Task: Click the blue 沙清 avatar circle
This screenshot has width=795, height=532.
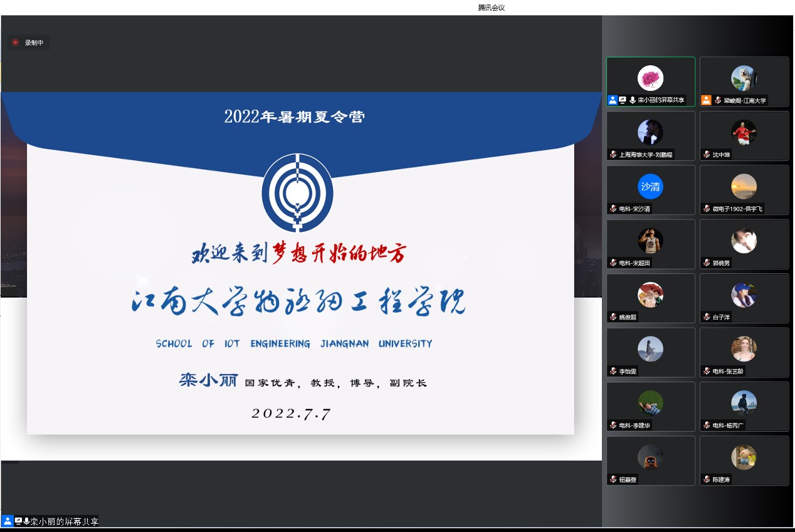Action: coord(650,186)
